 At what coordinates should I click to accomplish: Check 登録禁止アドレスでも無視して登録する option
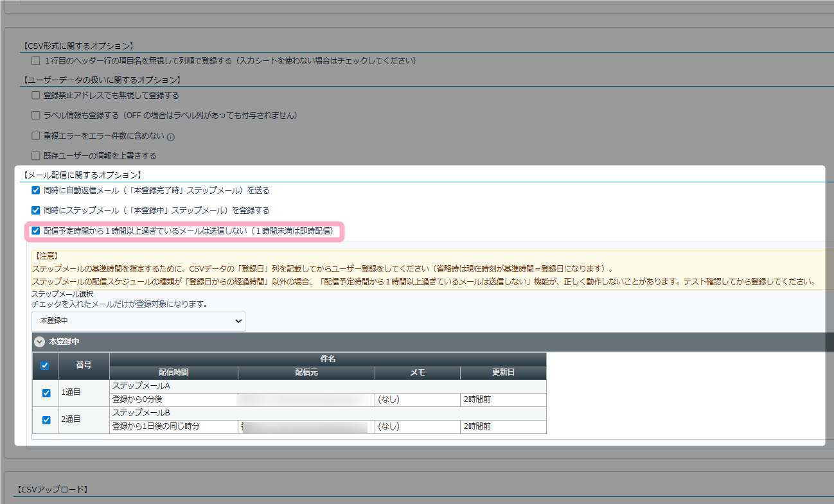36,96
